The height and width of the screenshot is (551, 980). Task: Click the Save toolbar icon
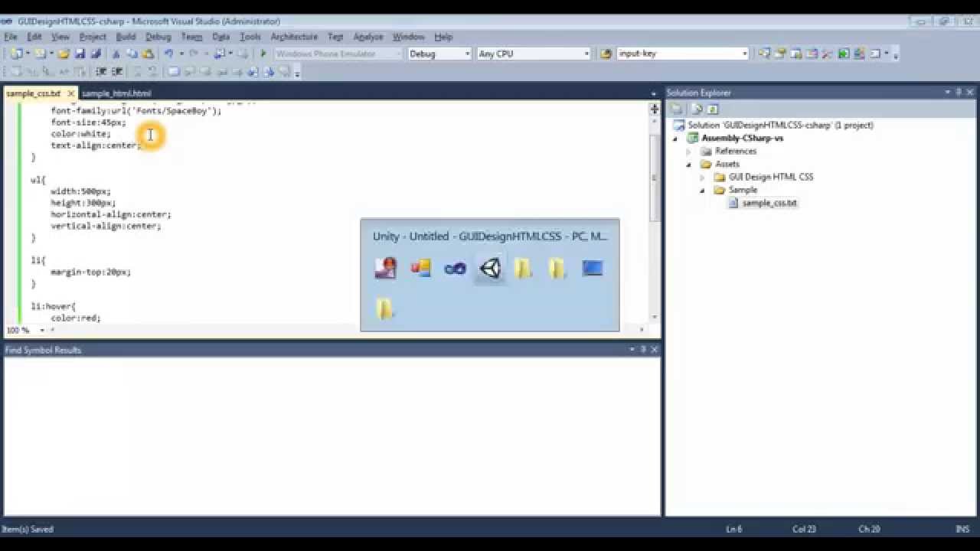pos(80,54)
